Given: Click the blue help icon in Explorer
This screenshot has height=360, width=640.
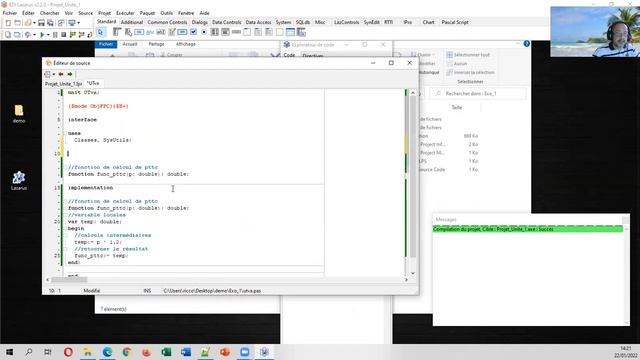Looking at the screenshot, I should pyautogui.click(x=527, y=44).
